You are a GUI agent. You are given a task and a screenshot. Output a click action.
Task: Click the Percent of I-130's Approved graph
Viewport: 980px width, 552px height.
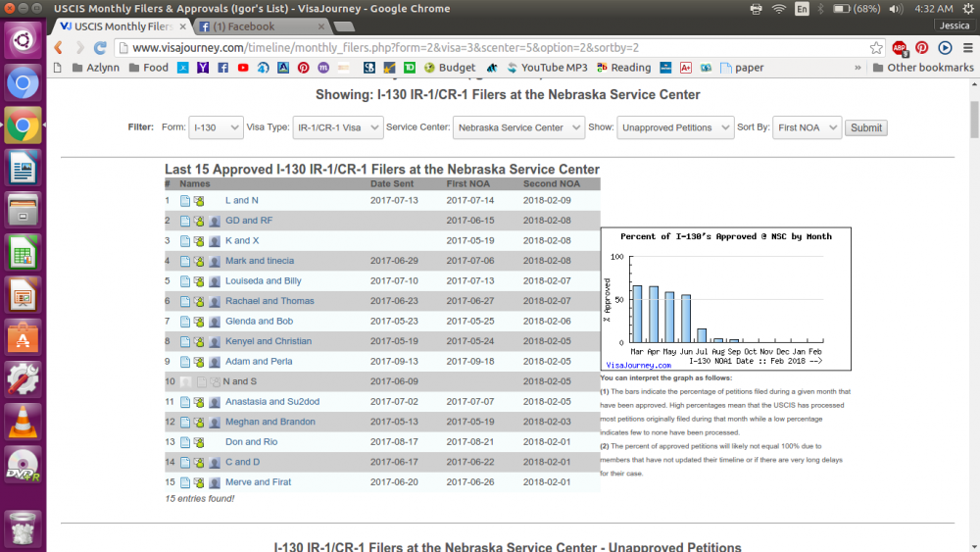[725, 299]
